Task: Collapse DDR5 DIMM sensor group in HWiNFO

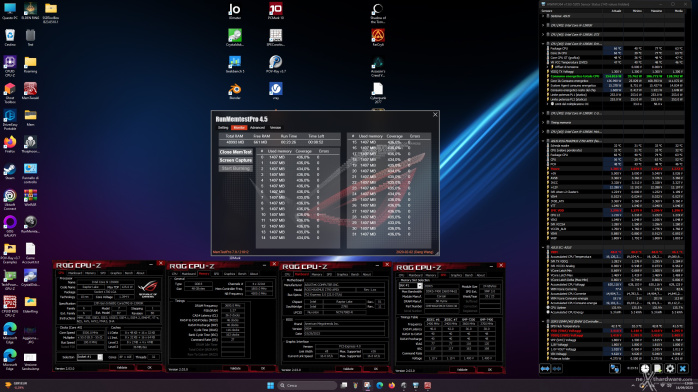Action: tap(543, 321)
